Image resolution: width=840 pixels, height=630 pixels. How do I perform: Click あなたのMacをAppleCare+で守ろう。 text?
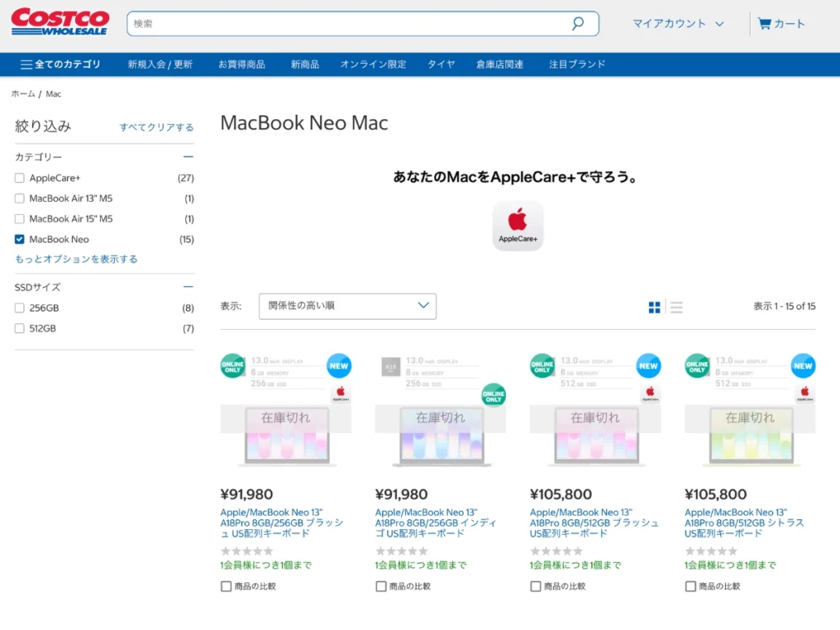coord(515,177)
